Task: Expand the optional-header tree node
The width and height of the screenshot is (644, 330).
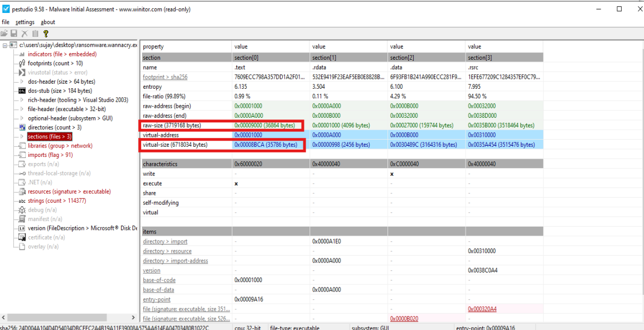Action: [x=22, y=118]
